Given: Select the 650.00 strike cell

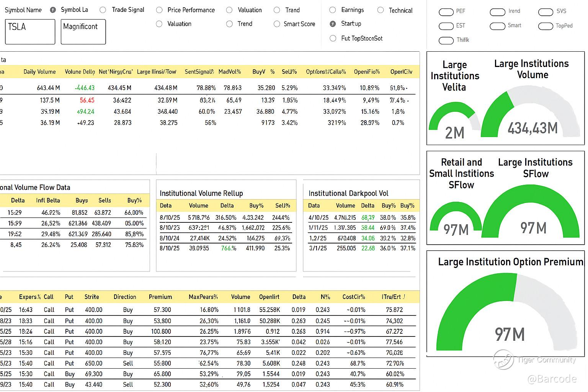Looking at the screenshot, I should pyautogui.click(x=93, y=363).
